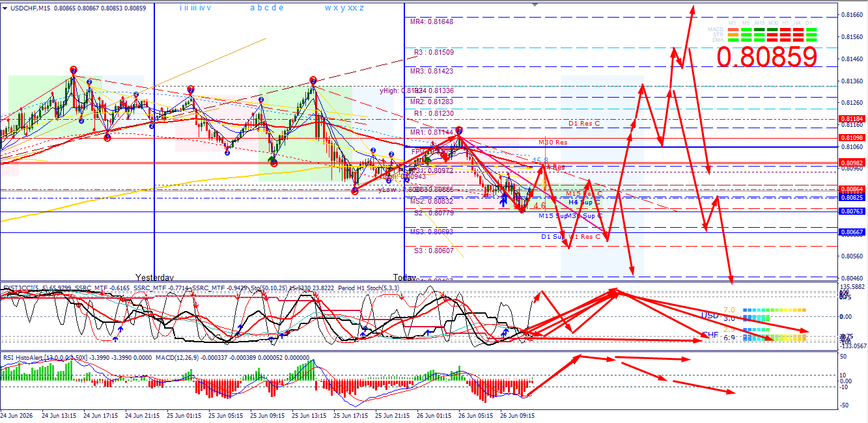
Task: Click the EMA row label in dashboard
Action: pyautogui.click(x=718, y=40)
